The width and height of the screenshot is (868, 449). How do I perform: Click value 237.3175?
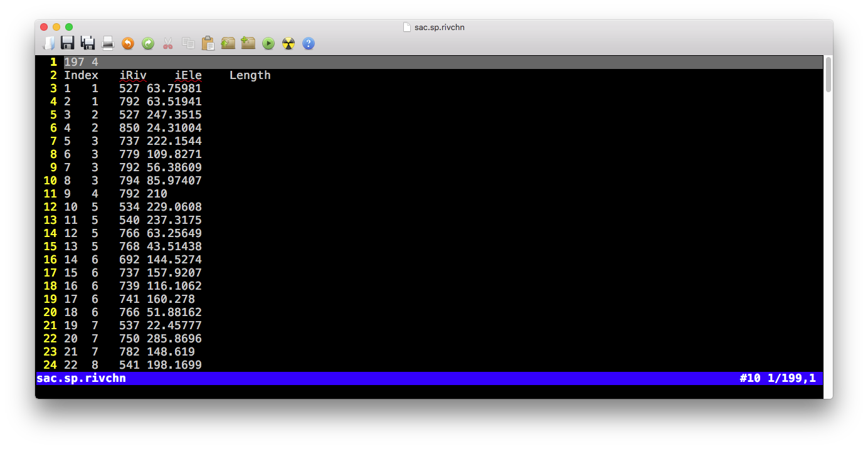tap(174, 220)
